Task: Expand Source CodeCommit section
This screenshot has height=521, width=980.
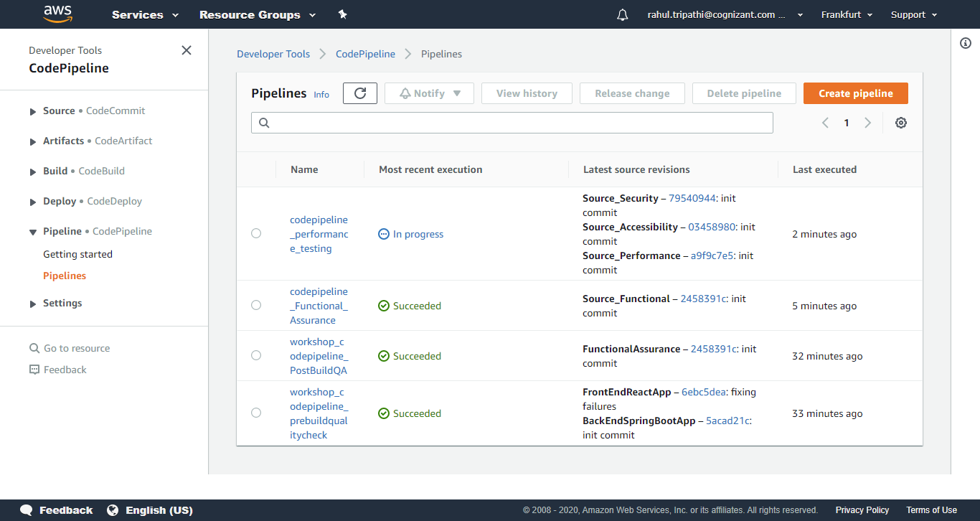Action: point(33,111)
